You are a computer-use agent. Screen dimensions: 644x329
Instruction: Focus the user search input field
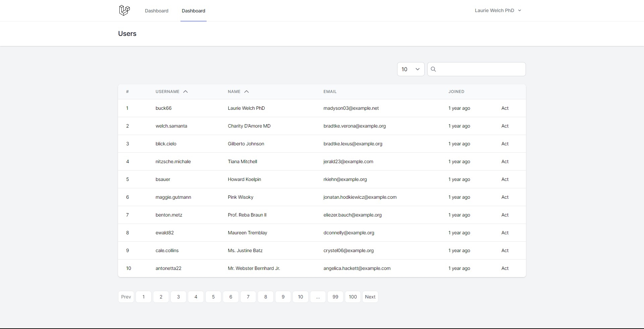click(477, 69)
